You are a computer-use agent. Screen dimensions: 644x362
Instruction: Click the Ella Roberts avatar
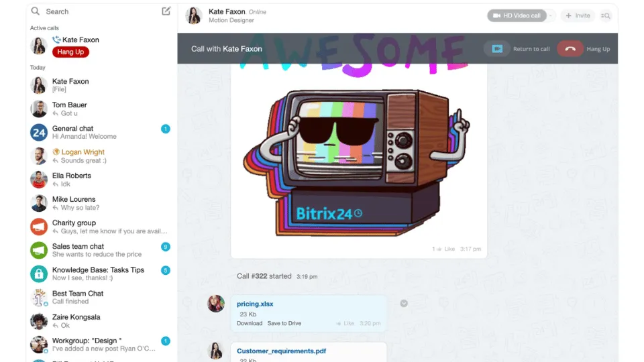(39, 180)
